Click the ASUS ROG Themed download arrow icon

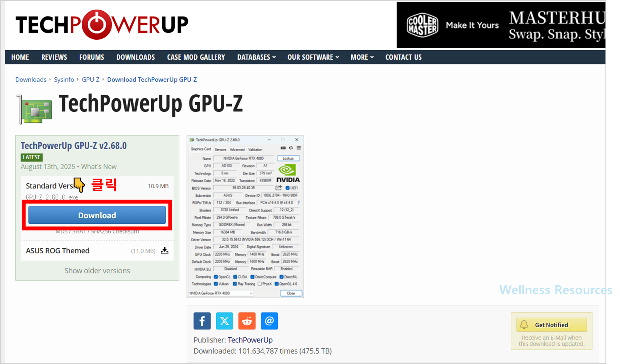point(165,251)
